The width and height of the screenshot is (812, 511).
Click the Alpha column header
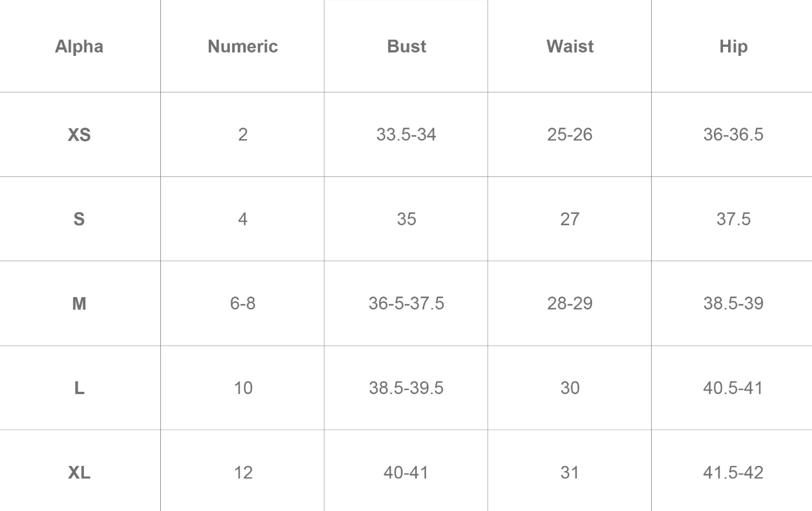point(79,46)
